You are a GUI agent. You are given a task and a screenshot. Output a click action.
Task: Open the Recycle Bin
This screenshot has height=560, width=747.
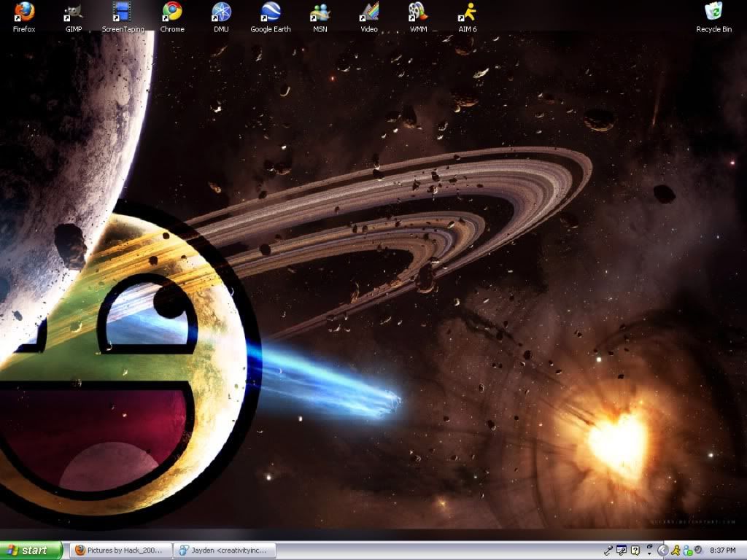coord(713,13)
